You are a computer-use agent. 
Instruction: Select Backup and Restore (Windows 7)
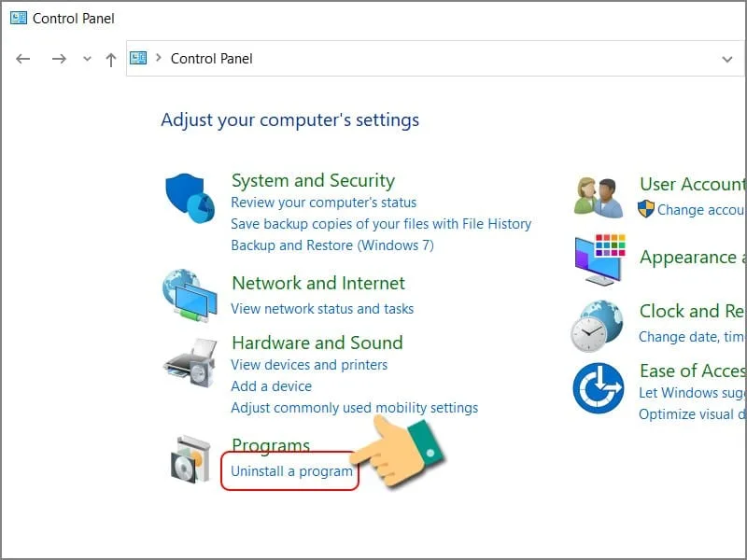click(331, 245)
